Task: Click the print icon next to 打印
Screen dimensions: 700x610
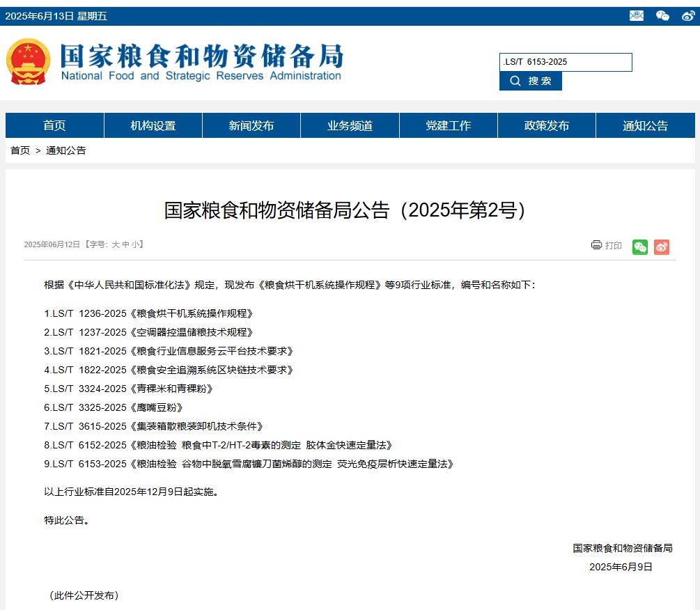Action: point(596,245)
